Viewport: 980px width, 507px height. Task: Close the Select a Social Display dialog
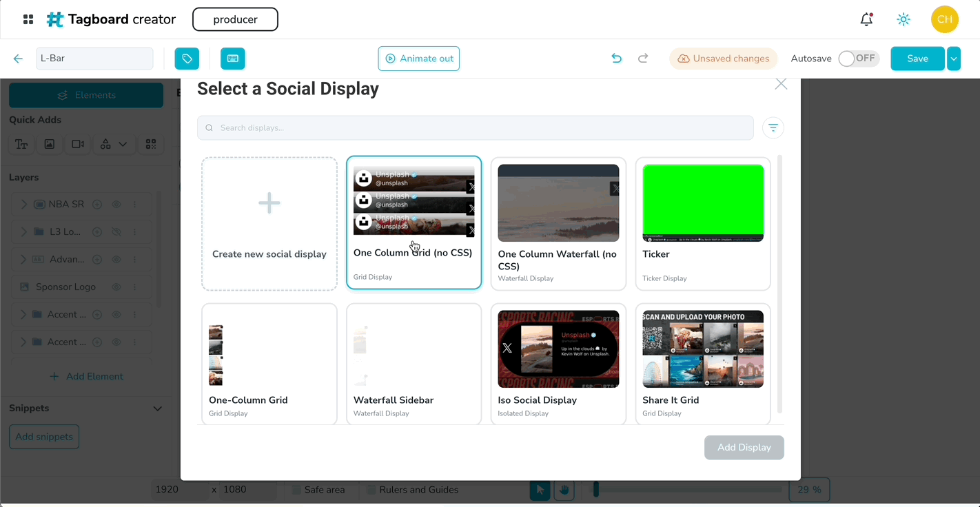[x=781, y=84]
